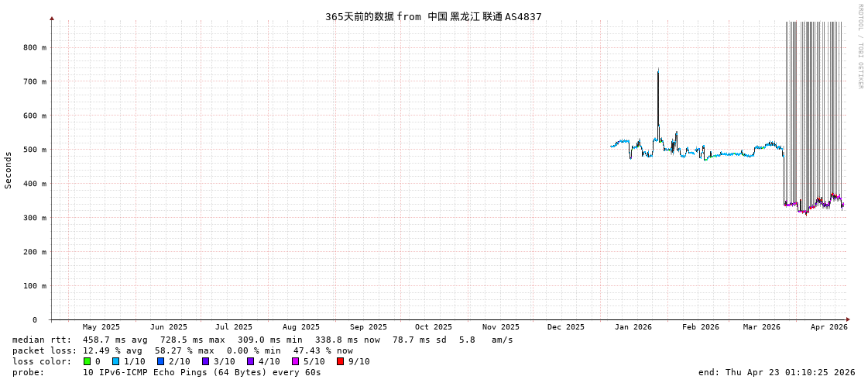868x383 pixels.
Task: Select the blue 2/10 loss color swatch
Action: [x=160, y=361]
